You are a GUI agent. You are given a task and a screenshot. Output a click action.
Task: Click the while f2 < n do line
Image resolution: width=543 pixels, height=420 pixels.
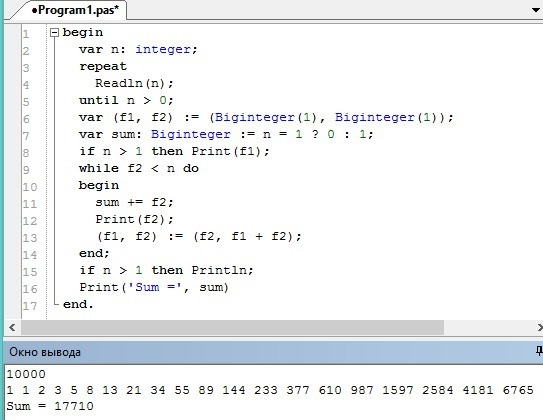click(x=139, y=168)
